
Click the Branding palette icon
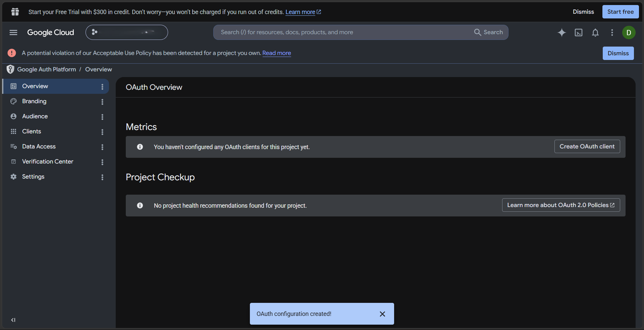[13, 101]
